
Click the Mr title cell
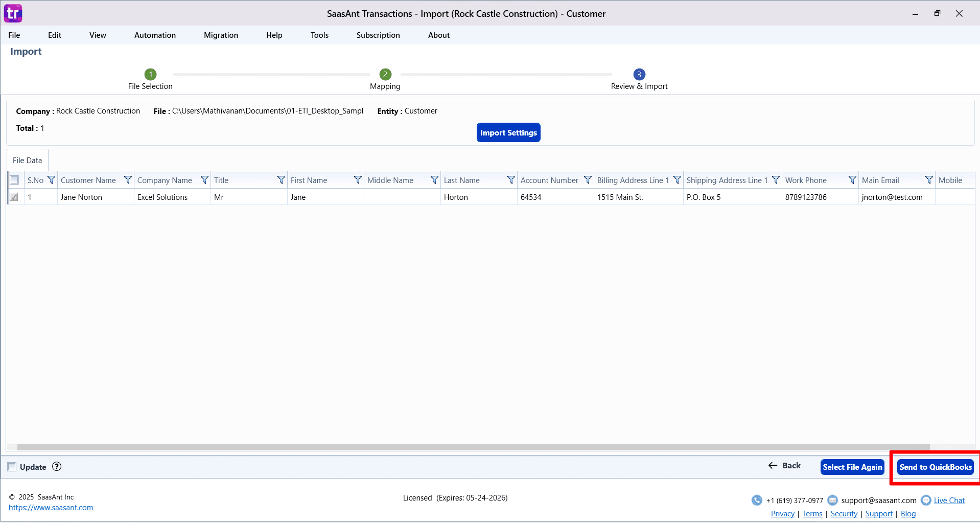(x=249, y=197)
